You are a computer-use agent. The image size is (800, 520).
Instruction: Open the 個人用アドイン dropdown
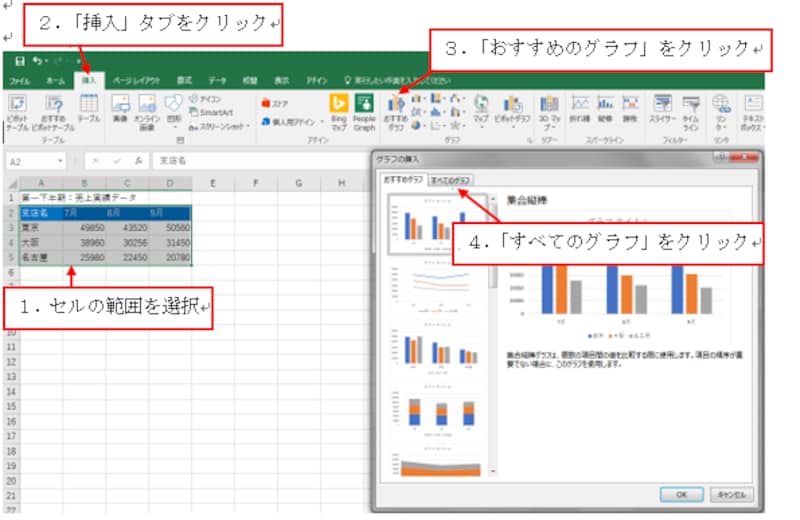(x=292, y=121)
